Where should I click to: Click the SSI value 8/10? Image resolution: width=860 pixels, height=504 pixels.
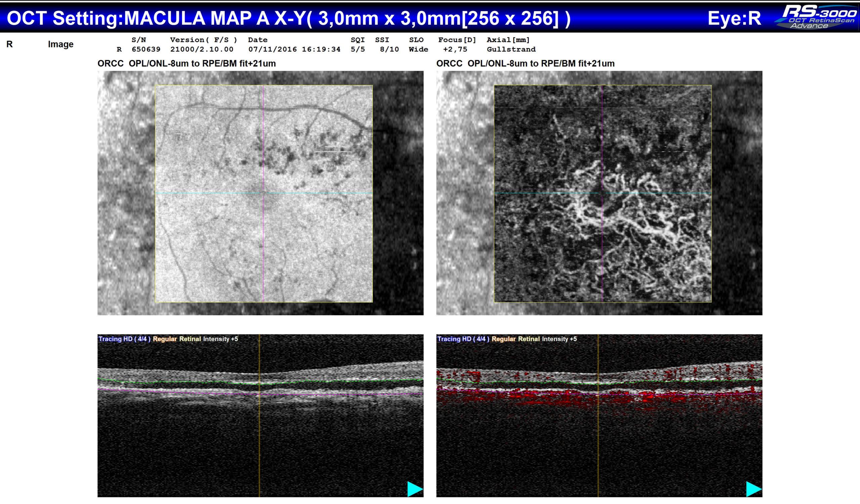389,49
